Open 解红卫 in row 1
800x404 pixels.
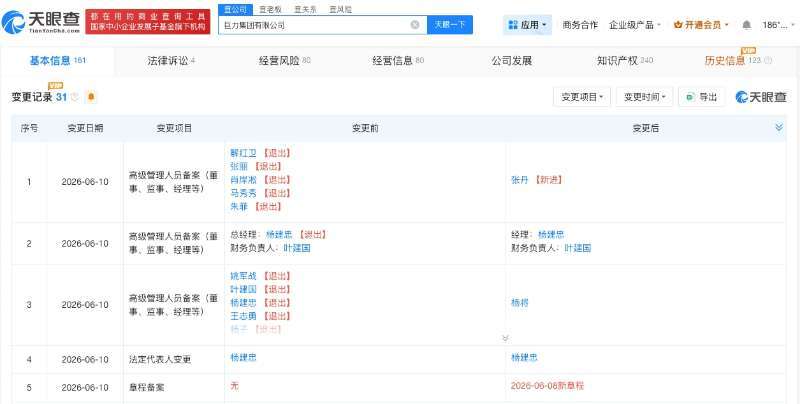(x=243, y=153)
